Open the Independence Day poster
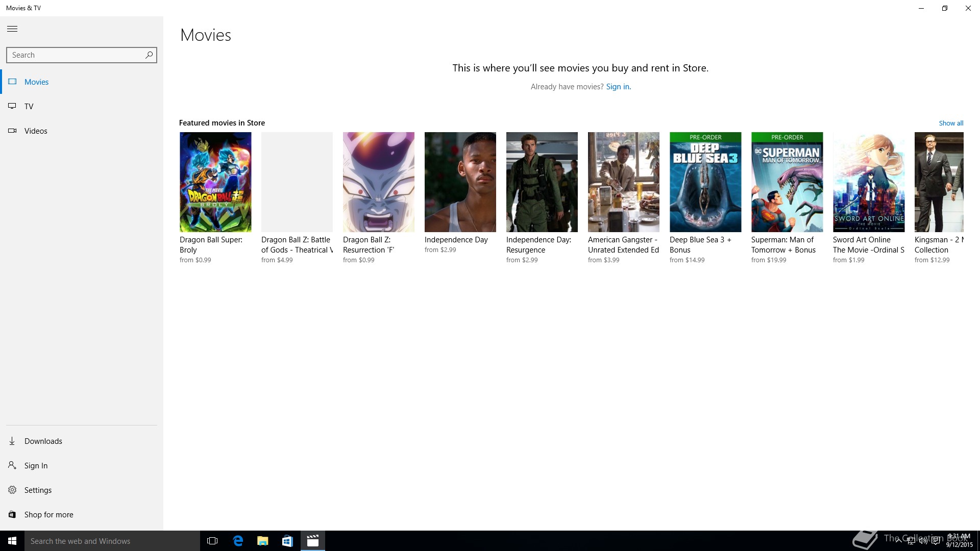 (x=460, y=182)
